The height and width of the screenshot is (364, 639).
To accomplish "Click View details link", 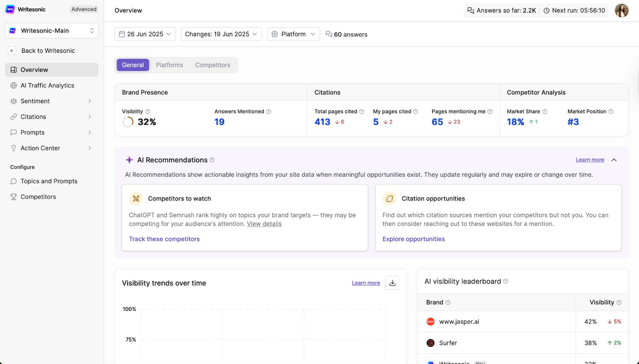I will tap(264, 224).
